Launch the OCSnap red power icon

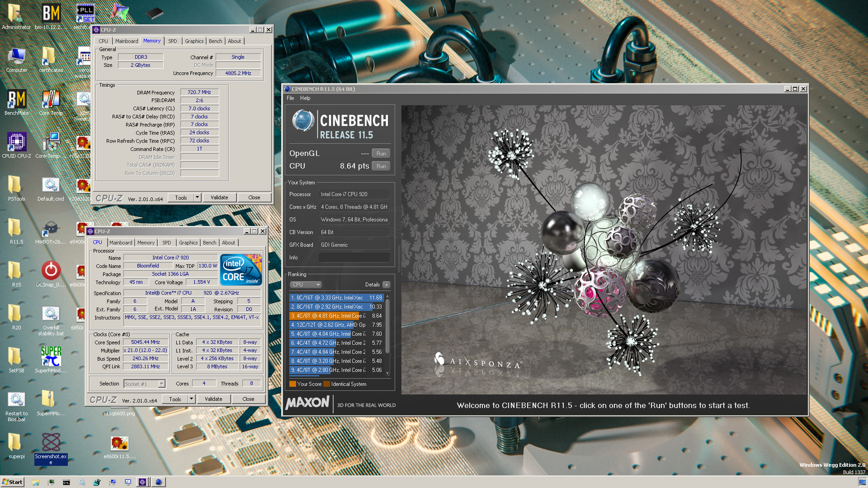pos(51,274)
